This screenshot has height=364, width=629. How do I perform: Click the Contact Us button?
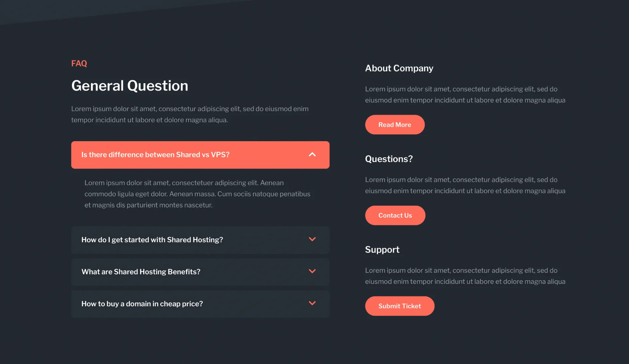pos(395,215)
